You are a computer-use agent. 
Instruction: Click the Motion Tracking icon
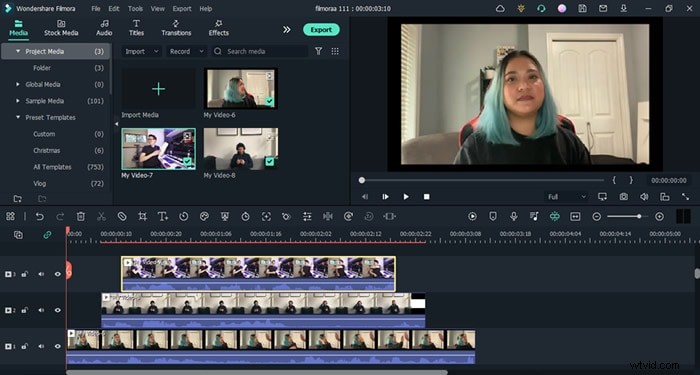pos(266,217)
